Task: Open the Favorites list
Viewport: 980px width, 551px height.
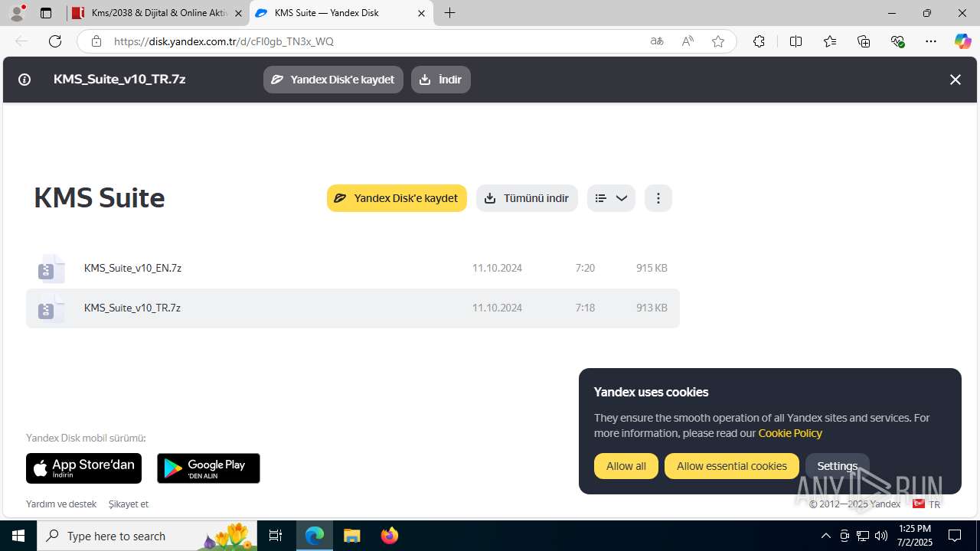Action: coord(830,41)
